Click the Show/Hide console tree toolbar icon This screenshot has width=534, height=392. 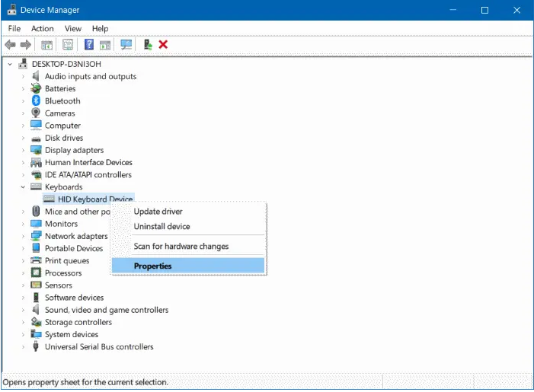click(x=46, y=45)
